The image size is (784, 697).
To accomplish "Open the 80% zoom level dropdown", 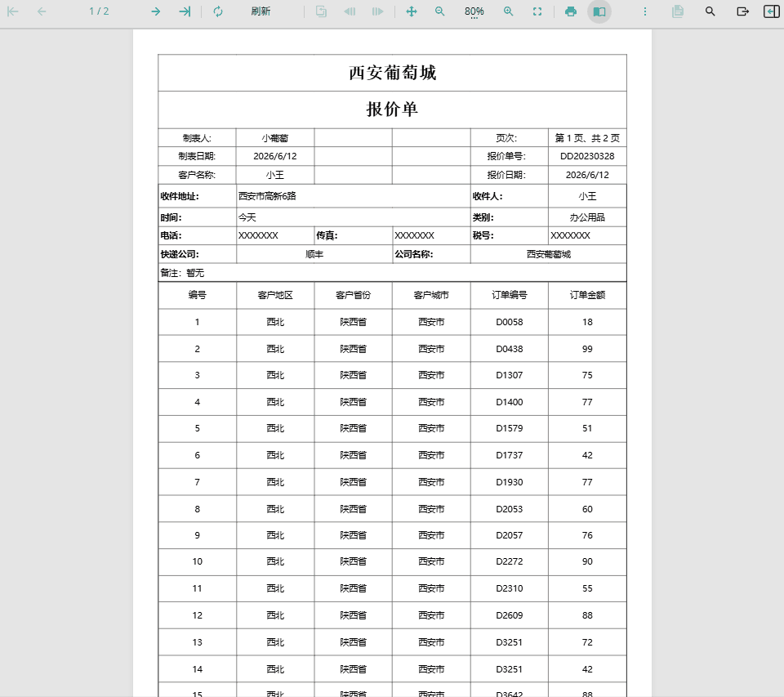I will pos(474,11).
